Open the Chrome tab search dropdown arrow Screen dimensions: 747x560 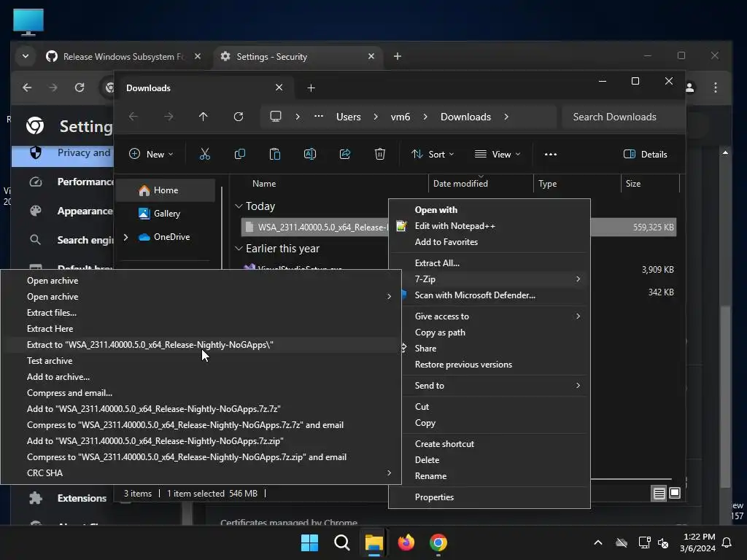tap(26, 56)
